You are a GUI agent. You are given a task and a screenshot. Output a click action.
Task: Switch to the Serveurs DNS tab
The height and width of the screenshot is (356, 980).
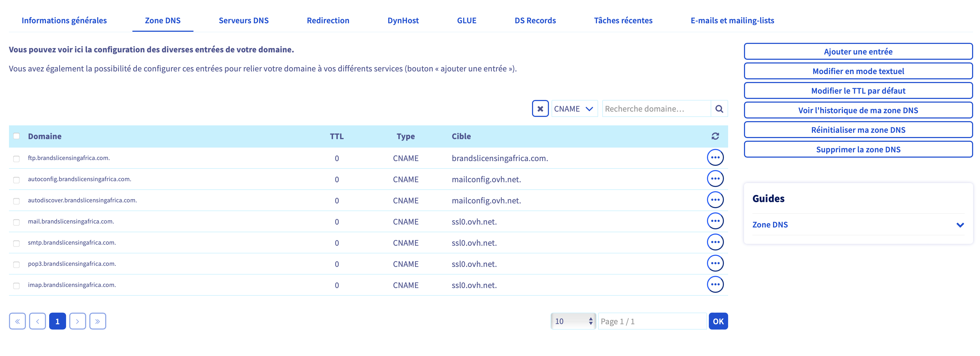pos(243,21)
